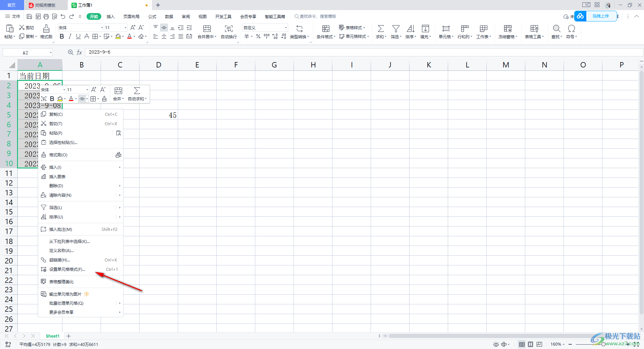Increase font size with A+ in ribbon
Viewport: 644px width, 349px height.
(133, 28)
